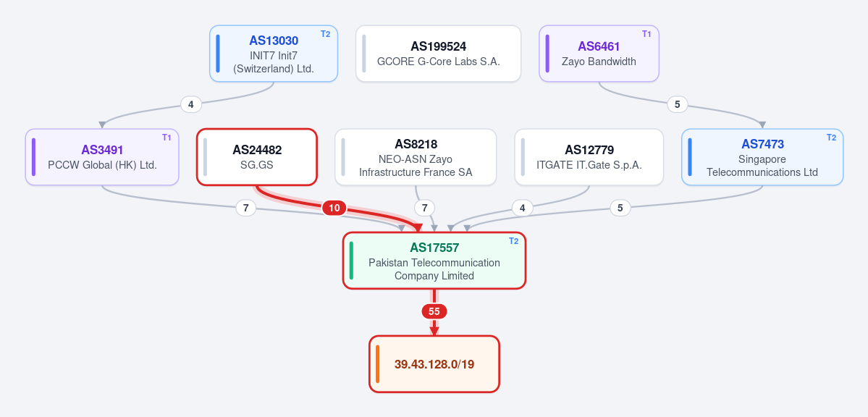Screen dimensions: 868x417
Task: Click the red edge badge labeled 10
Action: 334,208
